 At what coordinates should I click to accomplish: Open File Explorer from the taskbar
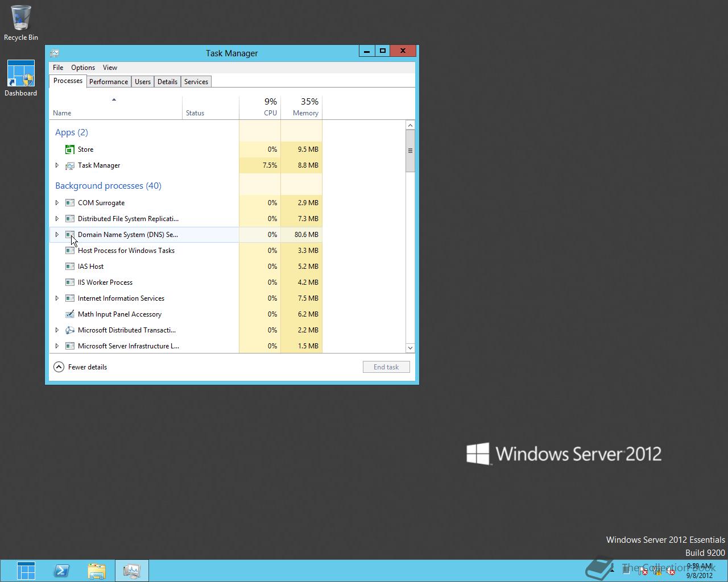pyautogui.click(x=97, y=571)
